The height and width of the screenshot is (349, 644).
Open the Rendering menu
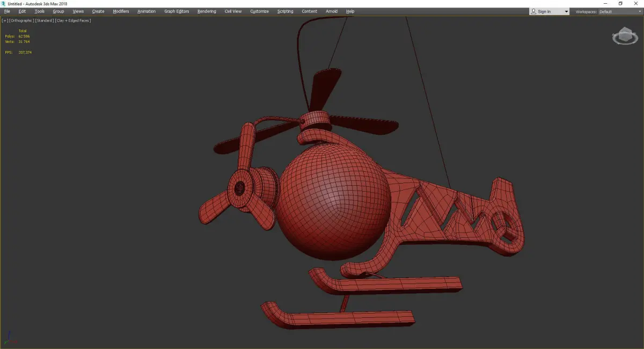[x=207, y=11]
